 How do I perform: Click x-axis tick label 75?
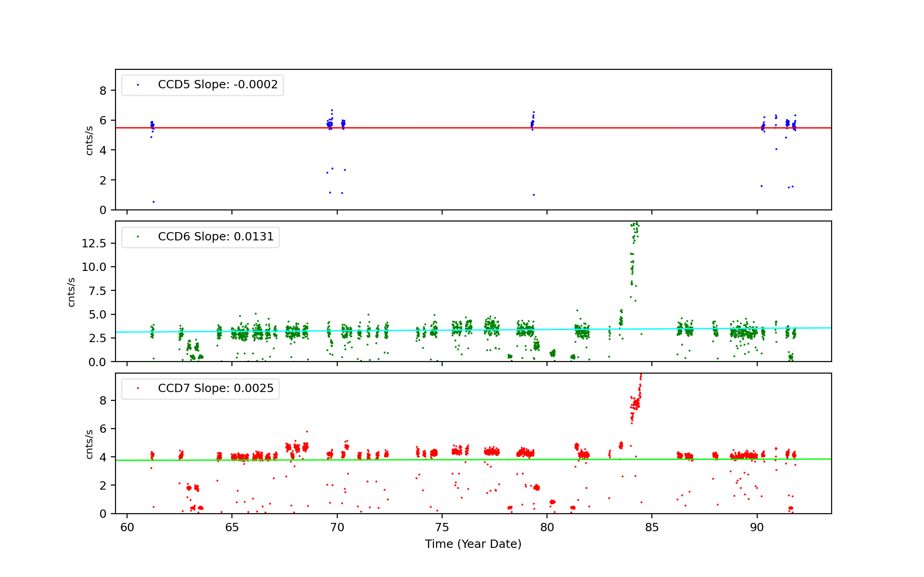pos(442,528)
